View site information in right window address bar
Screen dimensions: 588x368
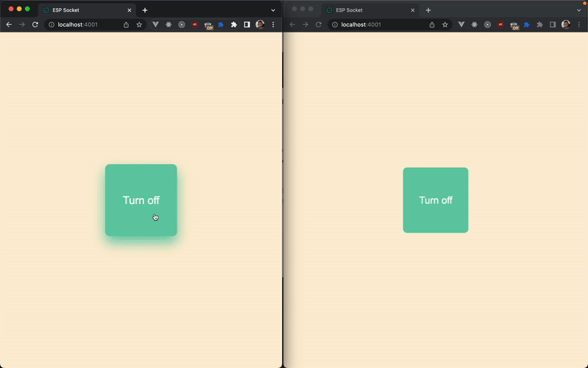coord(335,25)
